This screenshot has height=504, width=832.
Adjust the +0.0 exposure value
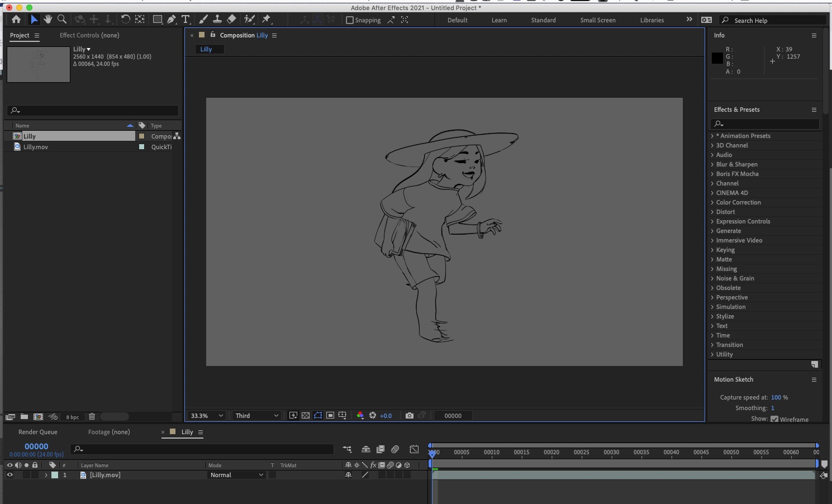[x=386, y=416]
